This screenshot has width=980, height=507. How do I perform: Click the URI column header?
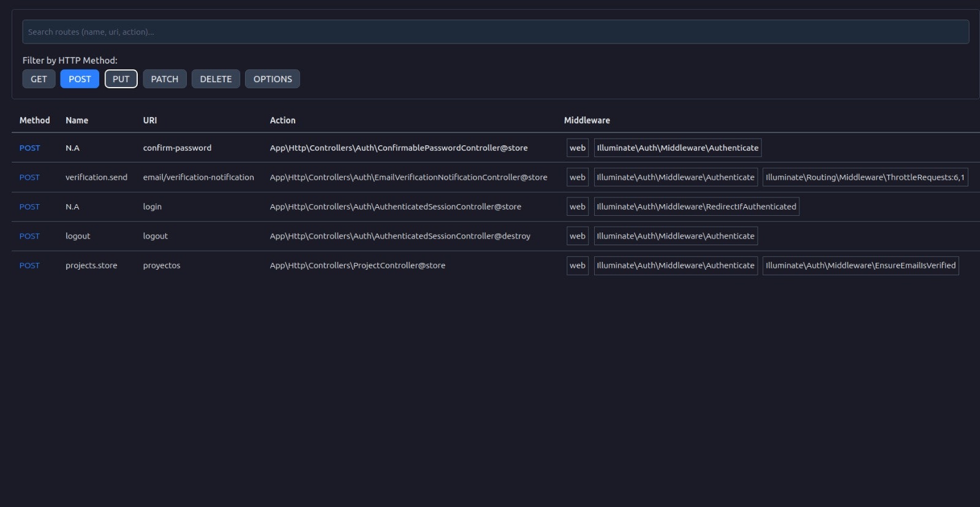point(150,120)
